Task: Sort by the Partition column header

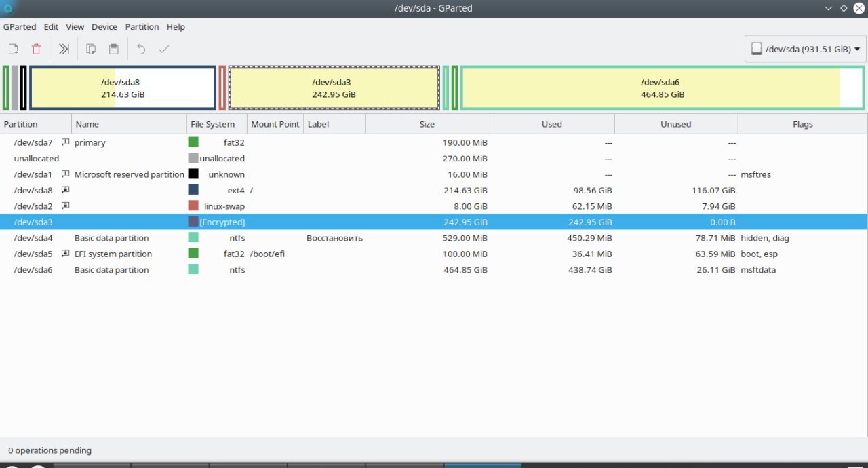Action: 36,124
